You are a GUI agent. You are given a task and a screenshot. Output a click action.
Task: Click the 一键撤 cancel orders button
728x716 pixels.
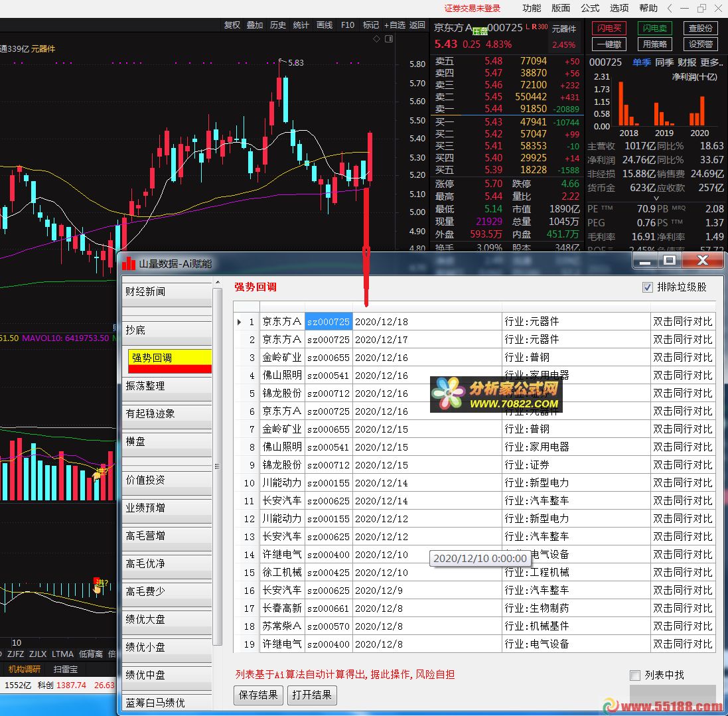click(609, 44)
